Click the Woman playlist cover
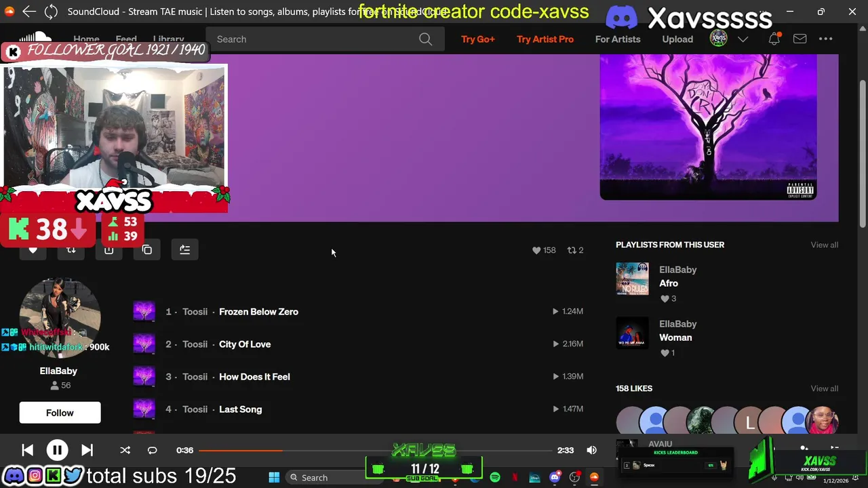868x488 pixels. (632, 333)
